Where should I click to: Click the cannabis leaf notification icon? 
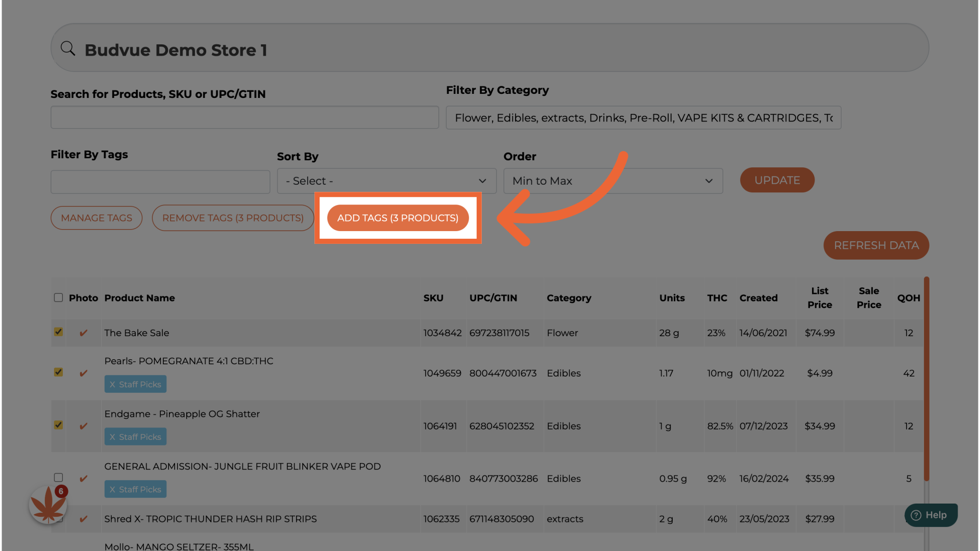coord(48,505)
